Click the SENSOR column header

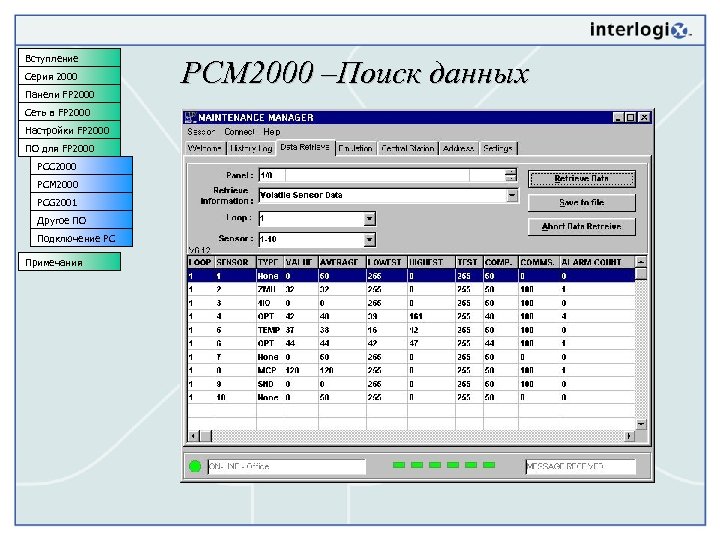tap(235, 262)
